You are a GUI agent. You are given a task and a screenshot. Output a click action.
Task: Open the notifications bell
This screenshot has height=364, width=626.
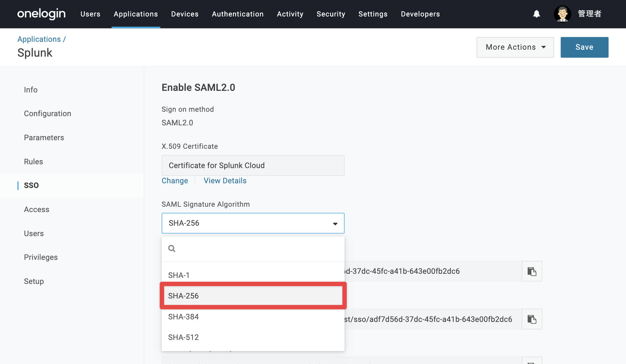point(536,14)
